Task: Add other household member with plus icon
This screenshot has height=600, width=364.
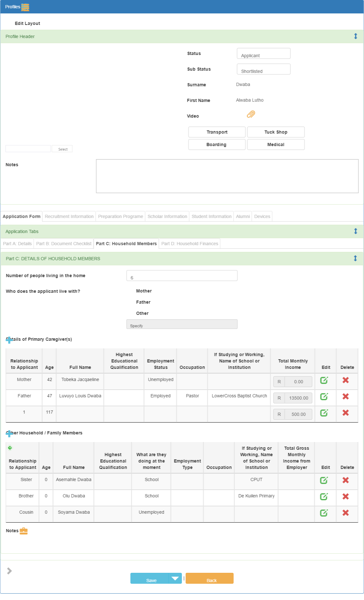Action: pyautogui.click(x=9, y=433)
